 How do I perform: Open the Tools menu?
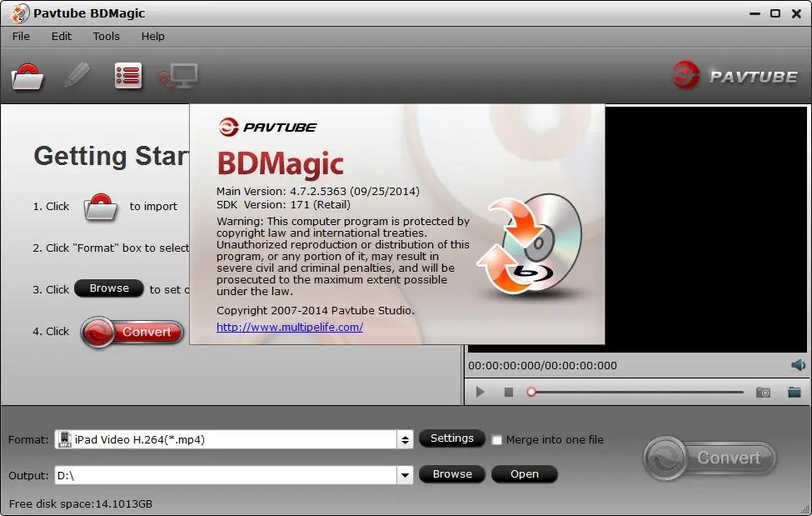[x=106, y=37]
